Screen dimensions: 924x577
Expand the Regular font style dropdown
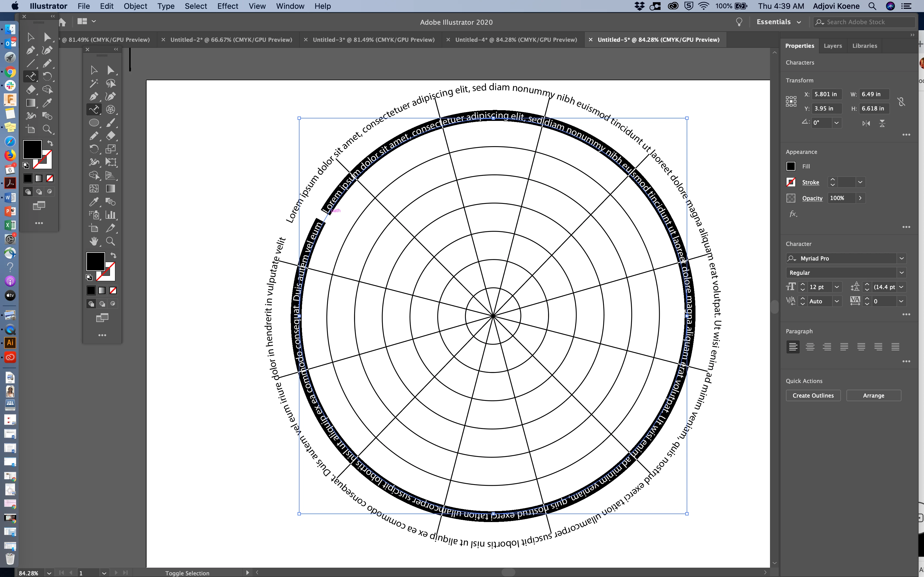tap(901, 273)
